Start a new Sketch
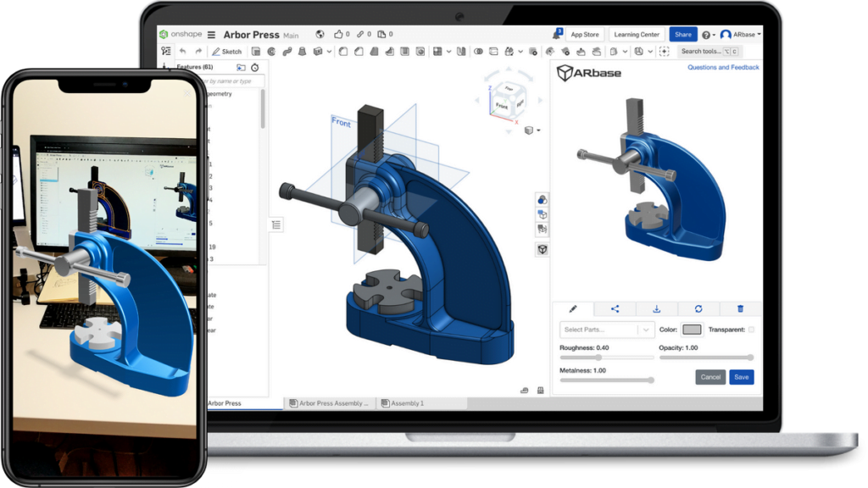Screen dimensions: 868x488 [x=226, y=52]
